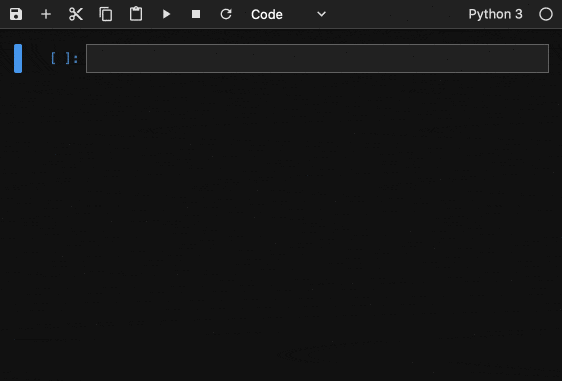Screen dimensions: 562x381
Task: Insert a new cell with the plus icon
Action: coord(46,14)
